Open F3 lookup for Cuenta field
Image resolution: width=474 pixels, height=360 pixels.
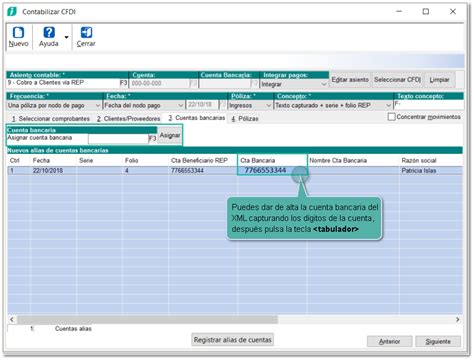click(193, 83)
